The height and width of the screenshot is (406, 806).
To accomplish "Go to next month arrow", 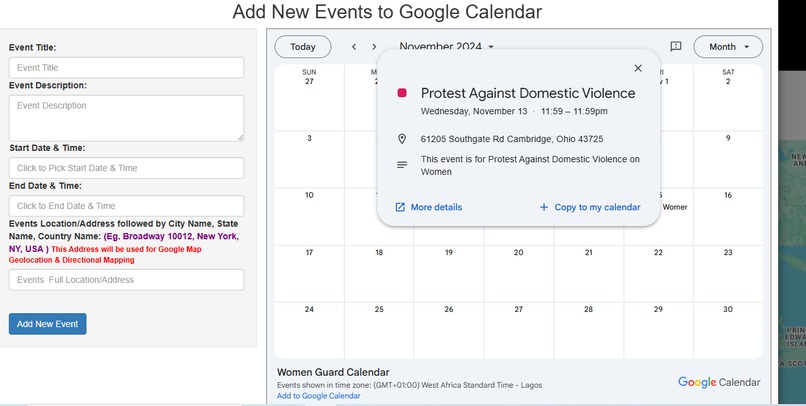I will click(x=374, y=47).
